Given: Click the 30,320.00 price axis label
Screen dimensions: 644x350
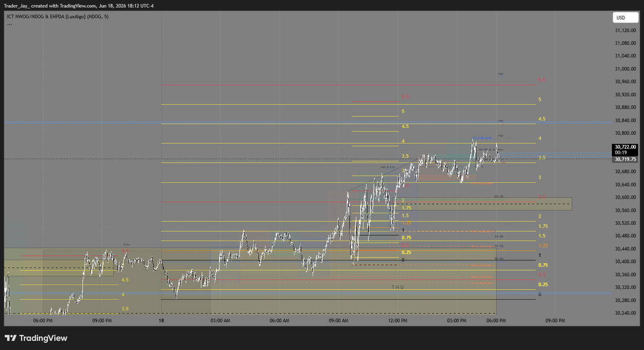Looking at the screenshot, I should (x=626, y=288).
